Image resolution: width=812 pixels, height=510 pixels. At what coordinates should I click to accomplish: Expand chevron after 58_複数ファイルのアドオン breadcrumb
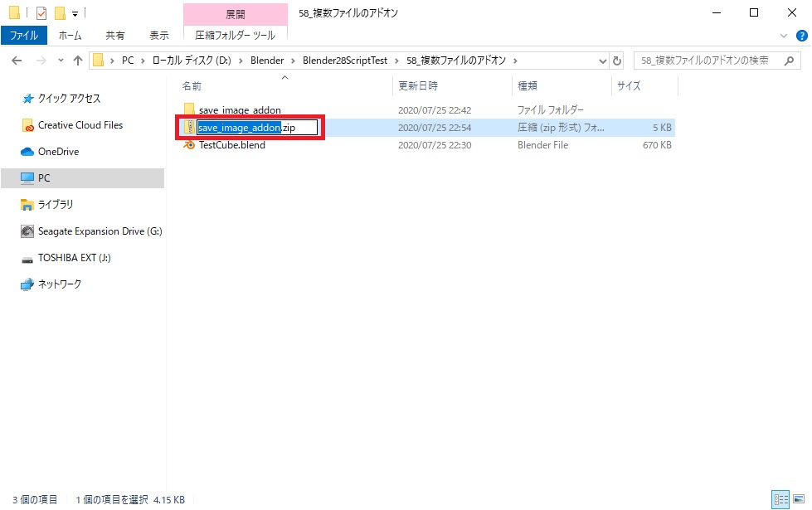515,61
